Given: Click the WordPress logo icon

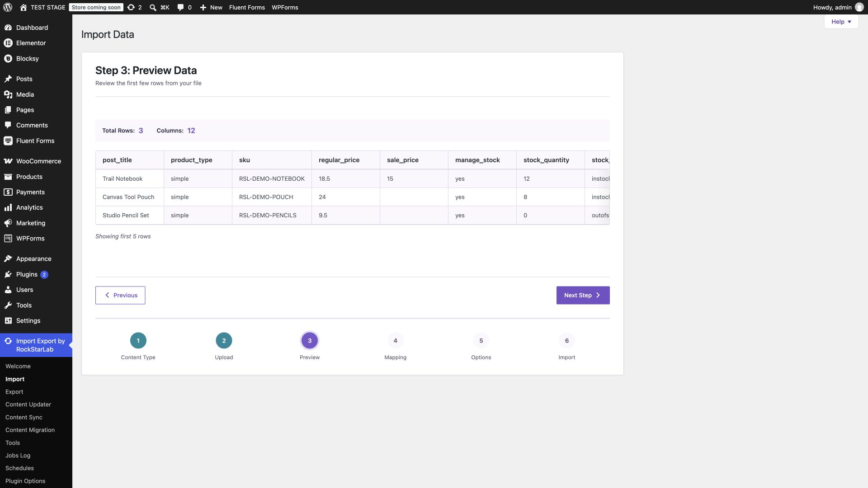Looking at the screenshot, I should tap(8, 7).
